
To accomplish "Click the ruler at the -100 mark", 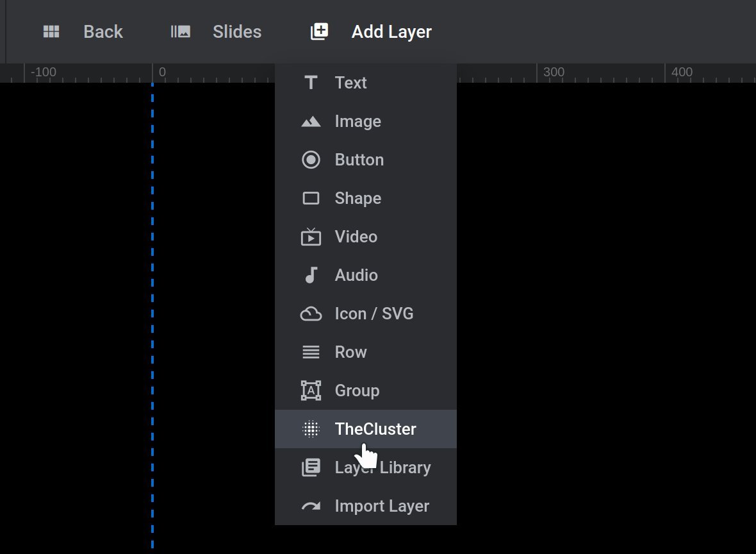I will [x=44, y=72].
